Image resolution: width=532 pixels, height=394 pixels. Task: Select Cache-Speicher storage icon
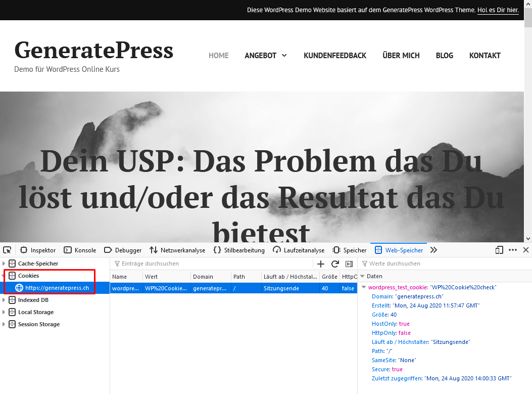click(x=12, y=263)
